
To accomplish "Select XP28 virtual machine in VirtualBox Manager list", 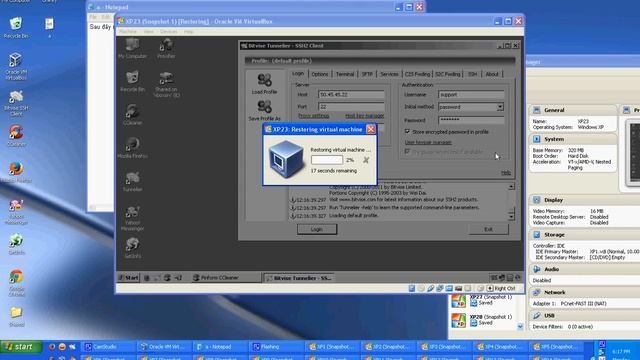I will pos(484,320).
